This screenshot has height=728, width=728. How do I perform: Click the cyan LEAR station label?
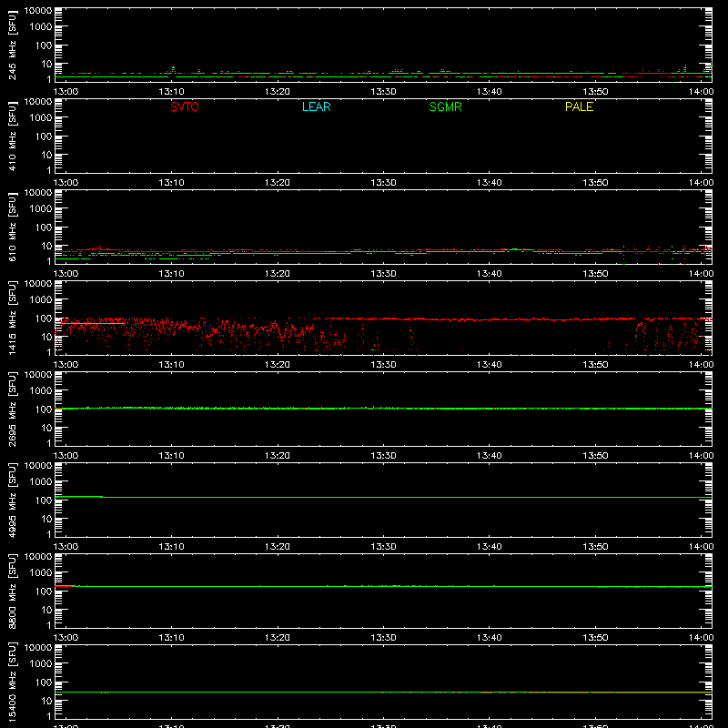click(x=316, y=106)
